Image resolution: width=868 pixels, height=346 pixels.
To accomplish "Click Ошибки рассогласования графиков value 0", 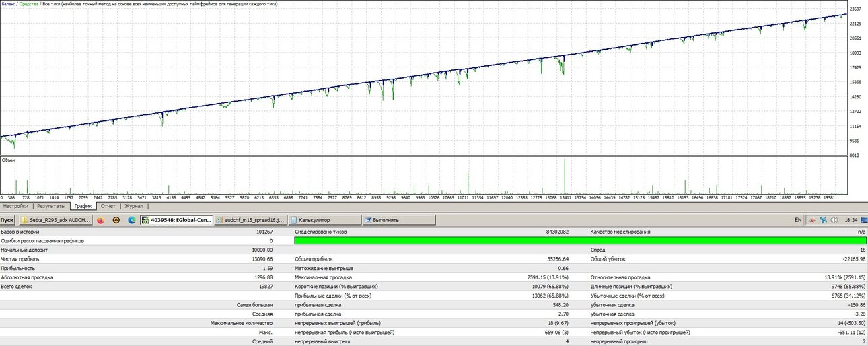I will pyautogui.click(x=270, y=240).
